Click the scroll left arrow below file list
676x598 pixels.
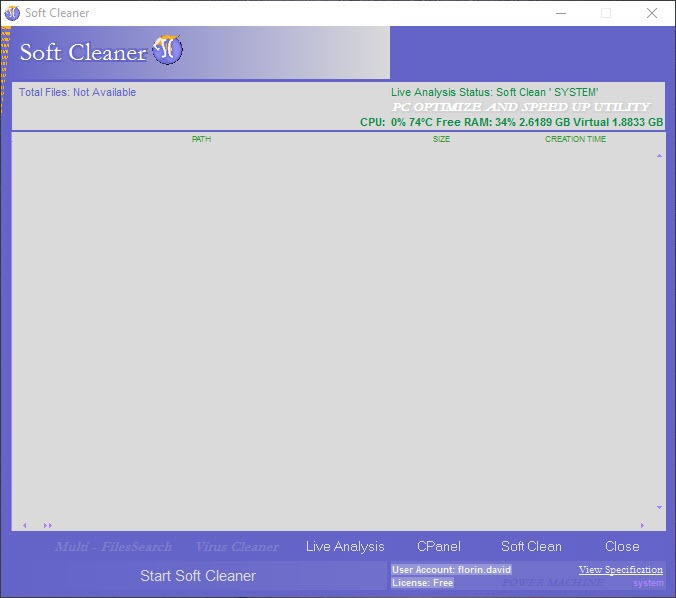click(x=25, y=525)
